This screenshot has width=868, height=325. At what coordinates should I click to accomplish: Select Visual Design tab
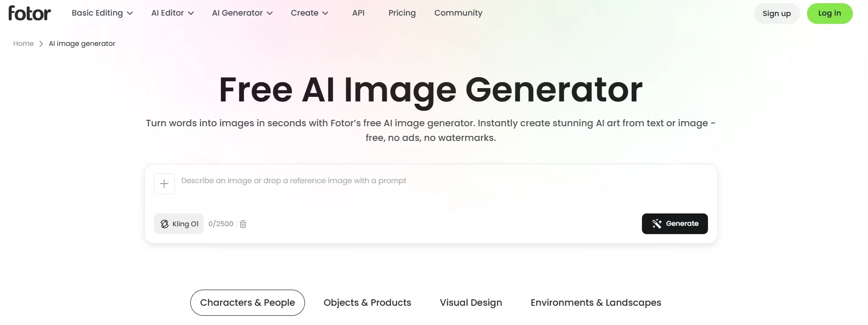[x=471, y=303]
